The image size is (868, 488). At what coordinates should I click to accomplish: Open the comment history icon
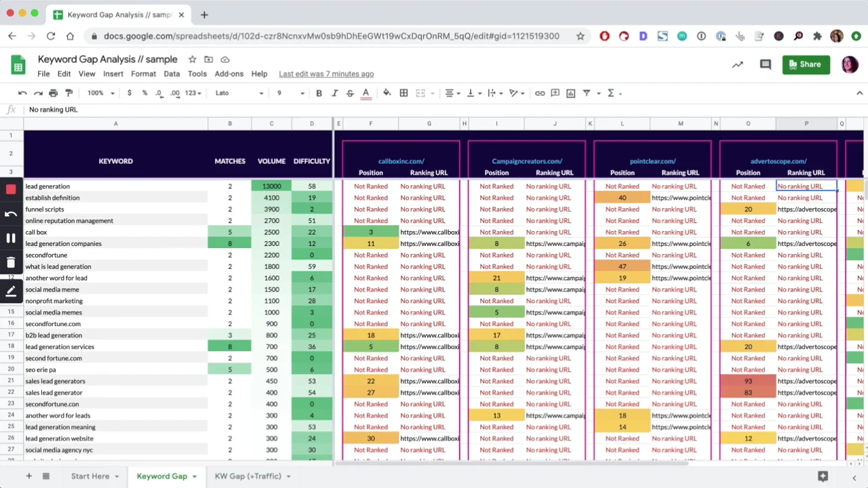(x=766, y=64)
